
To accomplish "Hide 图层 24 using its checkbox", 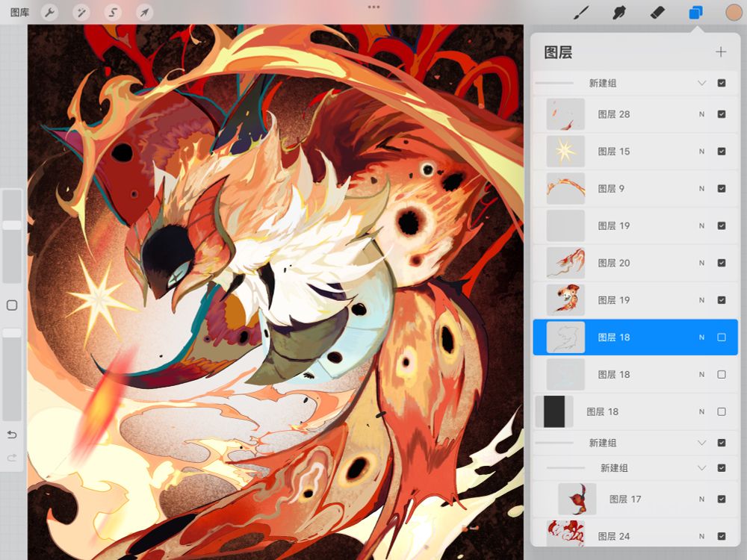I will [x=722, y=536].
